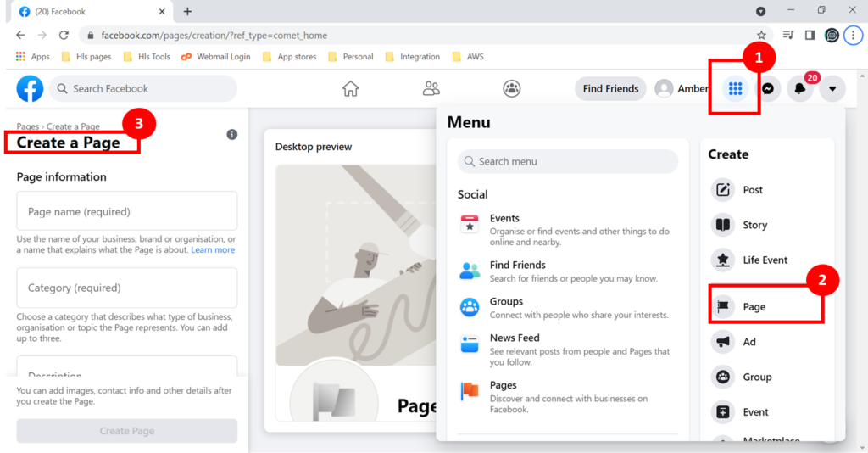
Task: Open Chrome three-dot menu
Action: 853,36
